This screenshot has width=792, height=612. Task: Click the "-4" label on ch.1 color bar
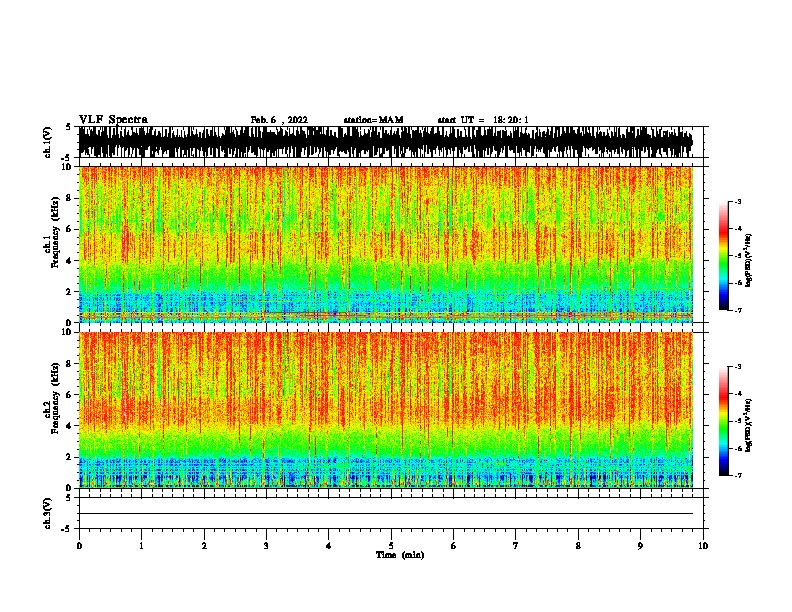(737, 229)
